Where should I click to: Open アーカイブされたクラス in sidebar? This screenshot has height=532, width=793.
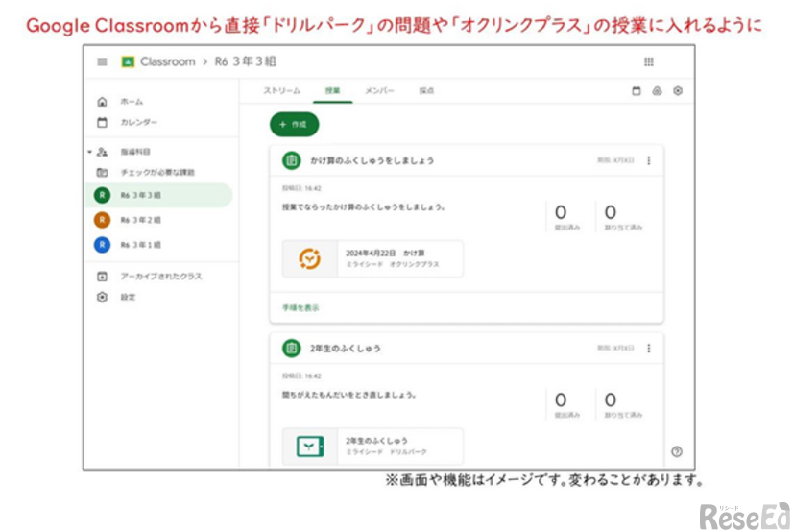[x=161, y=277]
